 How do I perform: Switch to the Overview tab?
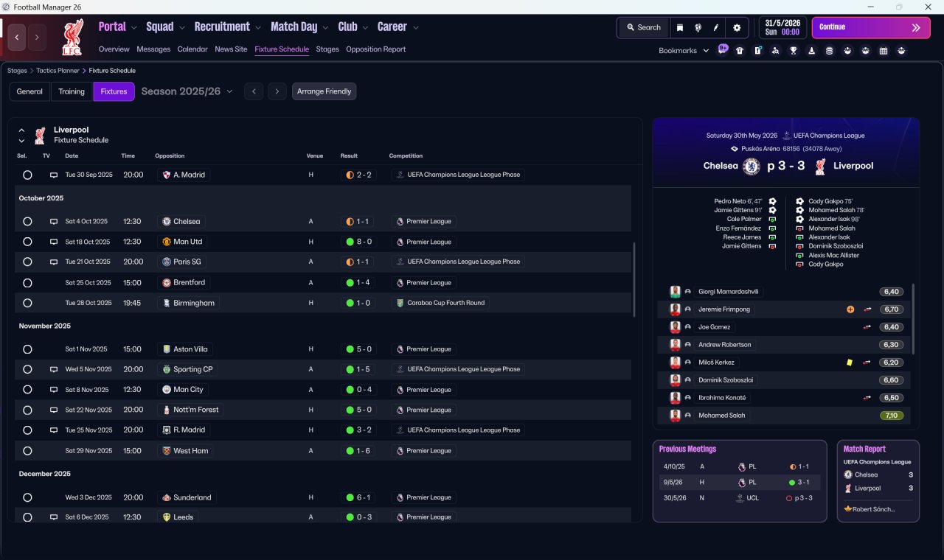click(x=114, y=49)
